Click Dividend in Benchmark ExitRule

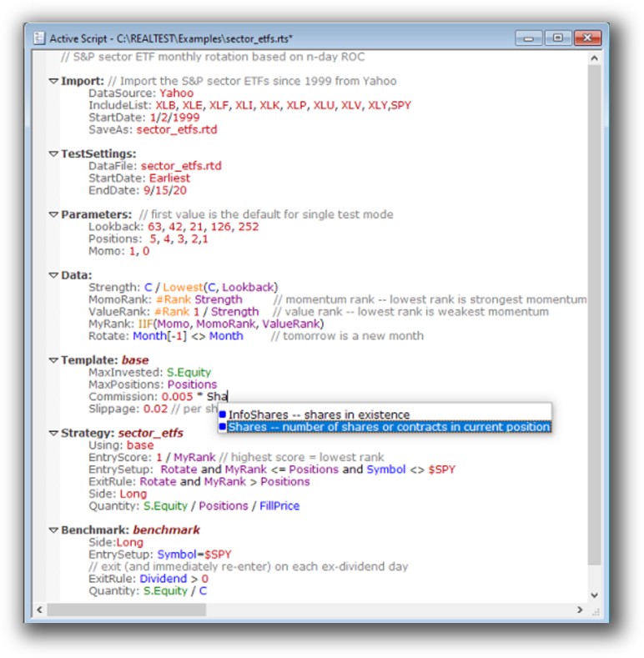(164, 579)
